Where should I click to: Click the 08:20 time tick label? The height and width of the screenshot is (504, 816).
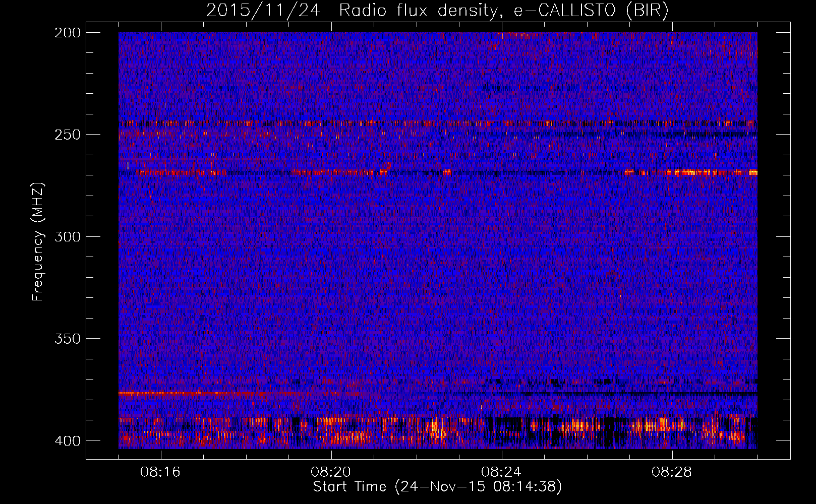pyautogui.click(x=331, y=472)
